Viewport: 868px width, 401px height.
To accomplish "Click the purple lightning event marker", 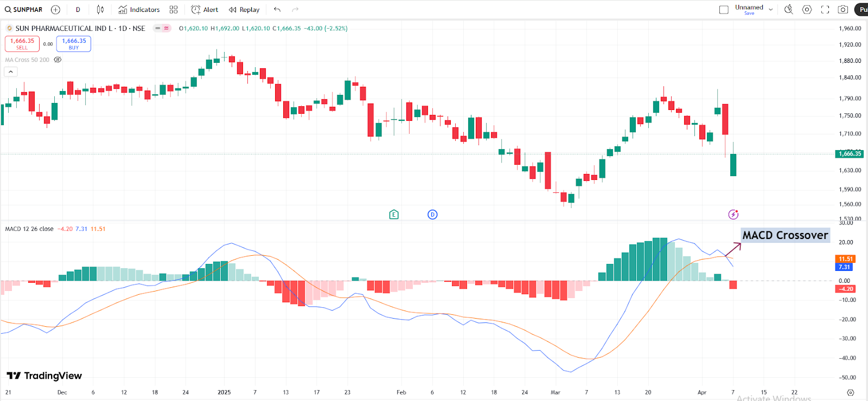I will click(x=733, y=215).
